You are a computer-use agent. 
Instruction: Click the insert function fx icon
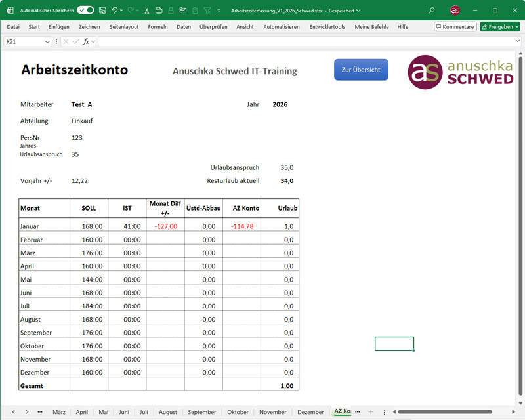86,41
